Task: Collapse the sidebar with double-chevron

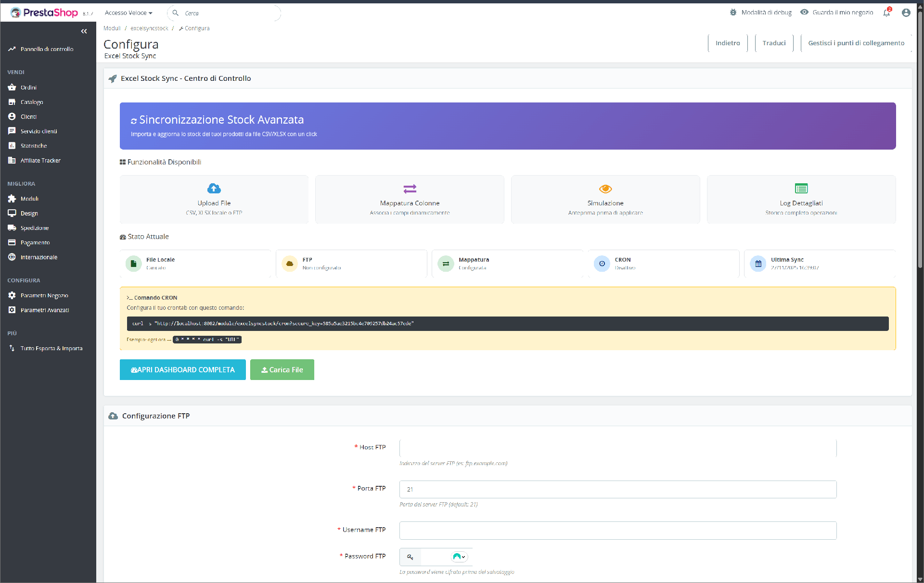Action: pyautogui.click(x=84, y=31)
